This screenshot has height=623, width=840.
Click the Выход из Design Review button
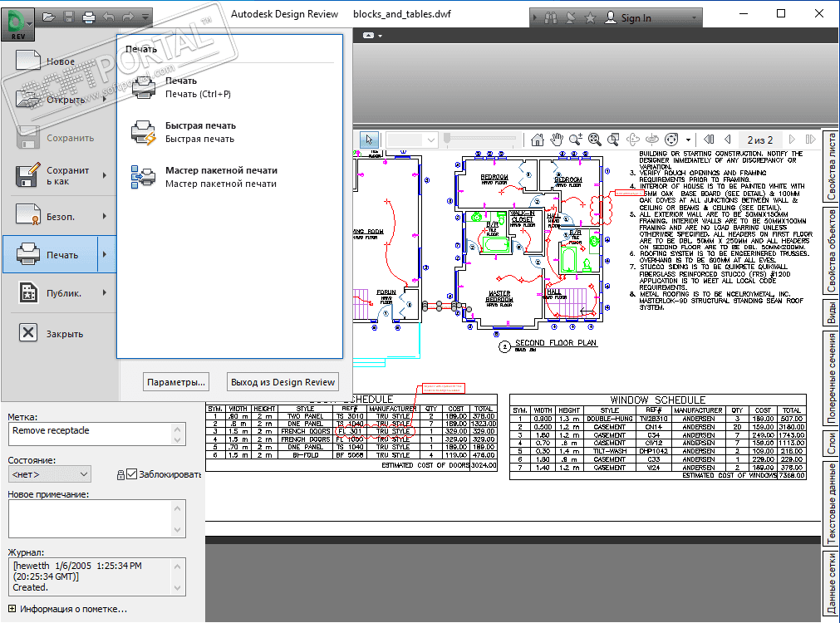click(282, 382)
